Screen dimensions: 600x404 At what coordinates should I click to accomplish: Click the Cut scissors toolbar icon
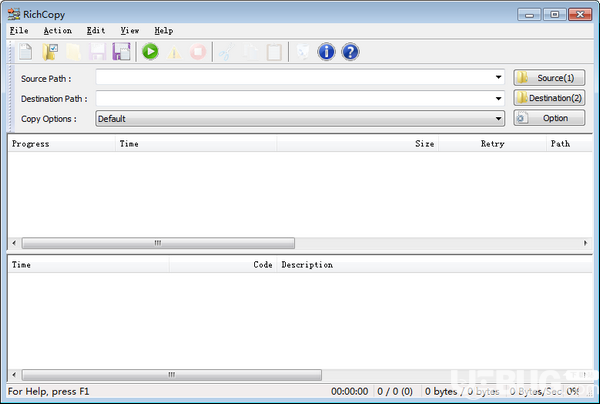pyautogui.click(x=227, y=52)
